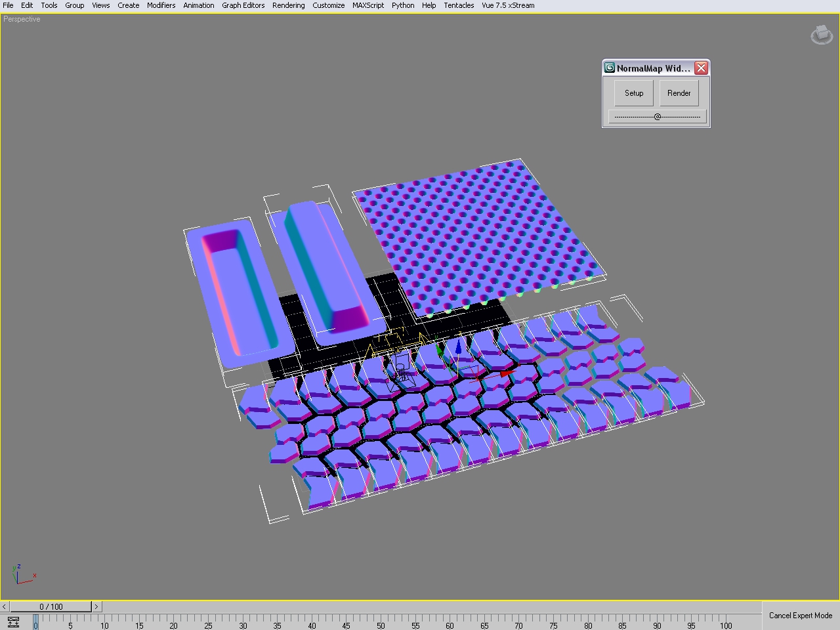
Task: Open the Modifiers menu
Action: click(x=161, y=5)
